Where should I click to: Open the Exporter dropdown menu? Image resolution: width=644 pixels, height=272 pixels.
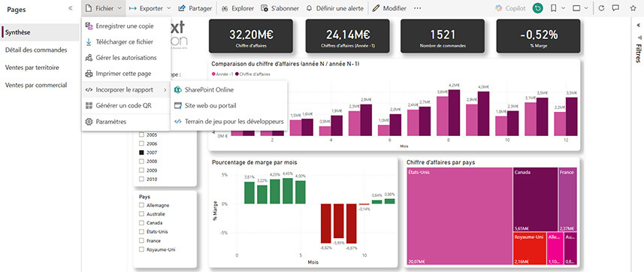(150, 8)
